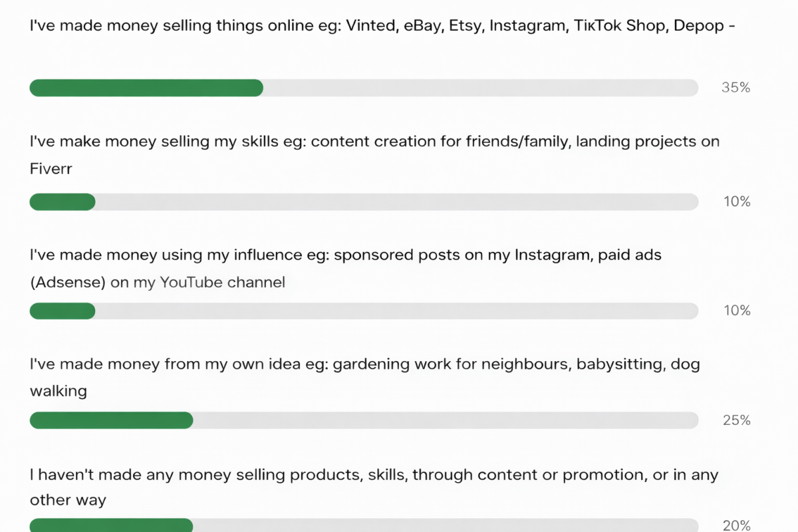Click the 20% result label

736,526
